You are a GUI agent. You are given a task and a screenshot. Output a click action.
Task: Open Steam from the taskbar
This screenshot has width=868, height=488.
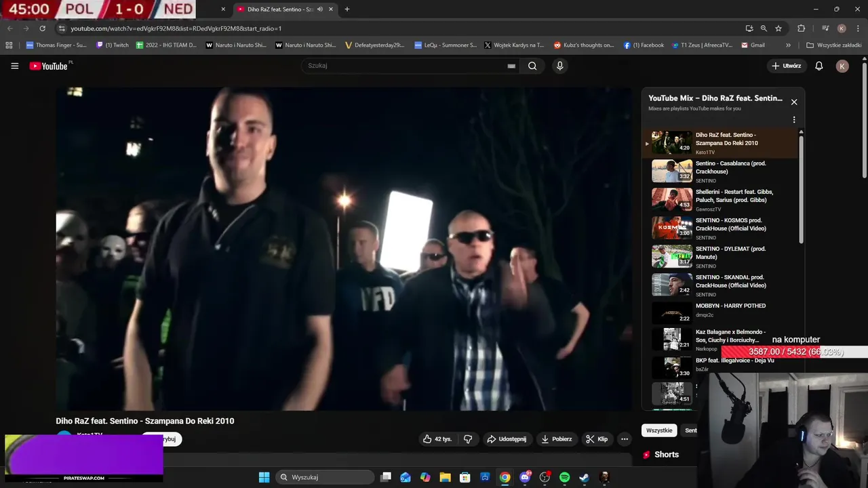[584, 477]
